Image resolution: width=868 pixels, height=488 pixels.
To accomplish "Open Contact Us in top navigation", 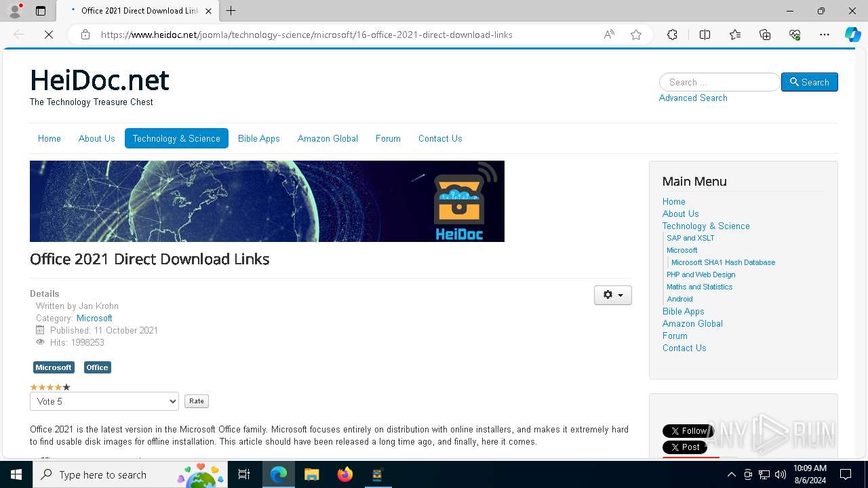I will coord(440,138).
